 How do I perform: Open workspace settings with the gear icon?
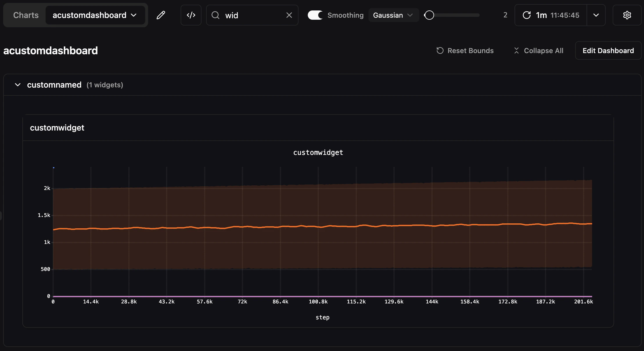tap(627, 15)
